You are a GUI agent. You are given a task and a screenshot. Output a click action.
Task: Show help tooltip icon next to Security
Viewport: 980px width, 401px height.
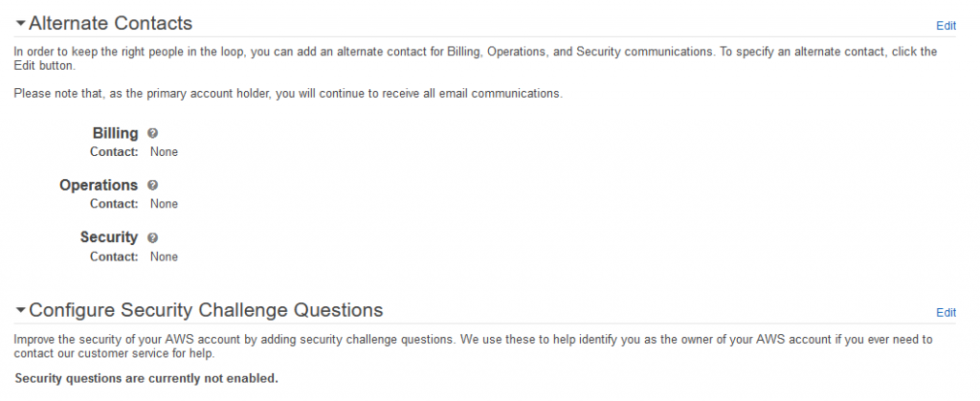click(x=153, y=237)
